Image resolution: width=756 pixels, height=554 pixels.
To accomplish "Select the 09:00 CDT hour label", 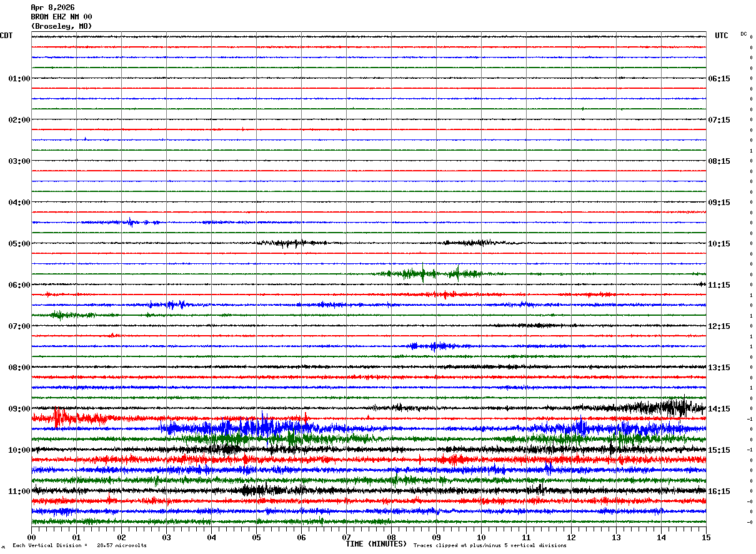I will 19,409.
